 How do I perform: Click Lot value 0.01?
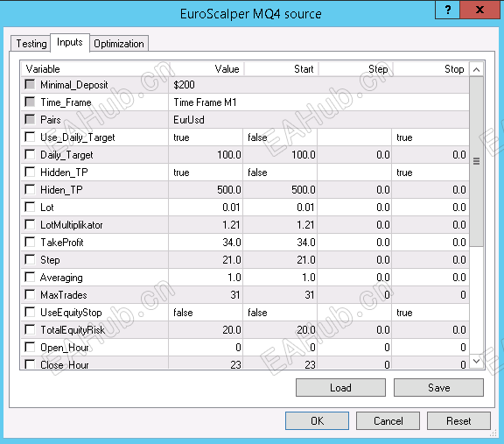pyautogui.click(x=206, y=208)
